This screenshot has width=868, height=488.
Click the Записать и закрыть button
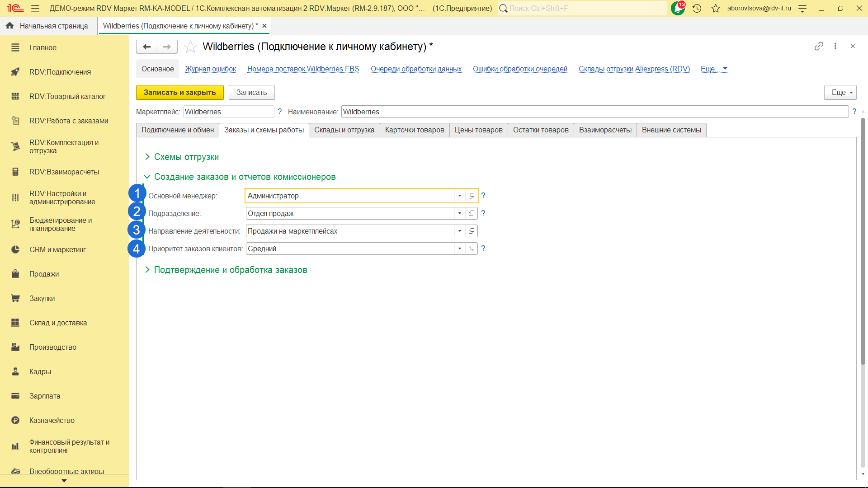[x=179, y=92]
